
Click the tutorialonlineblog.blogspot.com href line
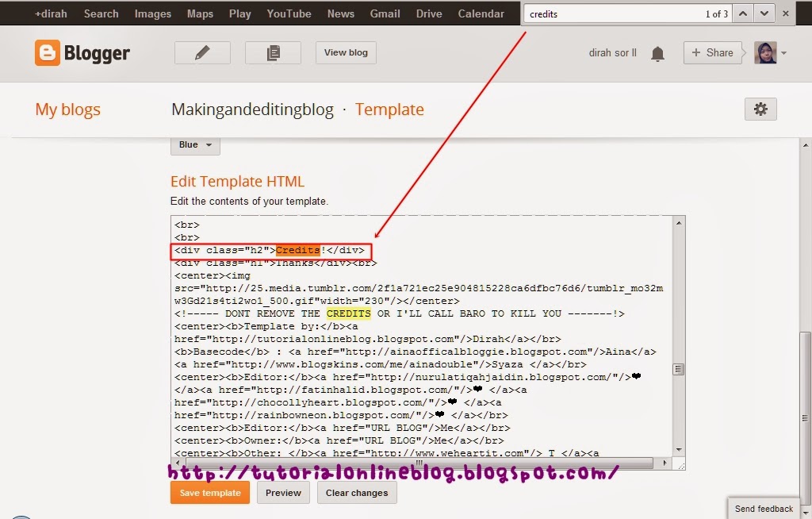pos(368,339)
